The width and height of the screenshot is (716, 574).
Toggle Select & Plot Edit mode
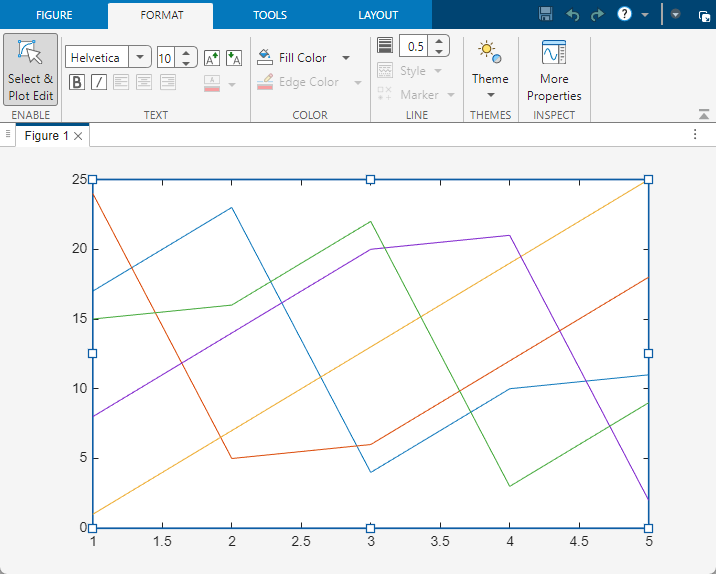tap(30, 72)
